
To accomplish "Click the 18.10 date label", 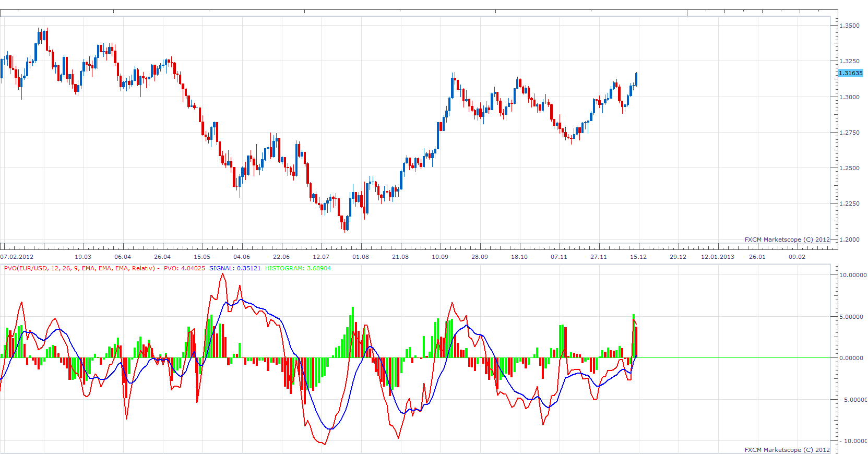I will 519,257.
